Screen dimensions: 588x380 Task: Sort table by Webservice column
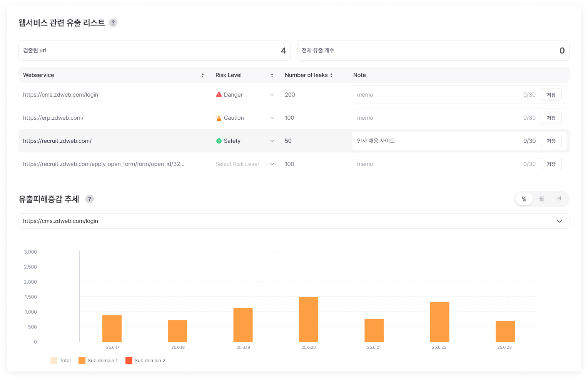pos(203,75)
